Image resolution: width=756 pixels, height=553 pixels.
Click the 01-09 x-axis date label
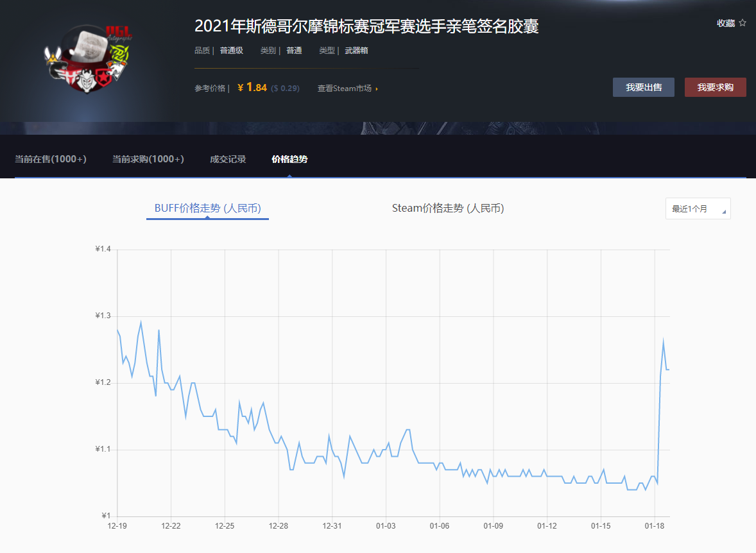(494, 526)
